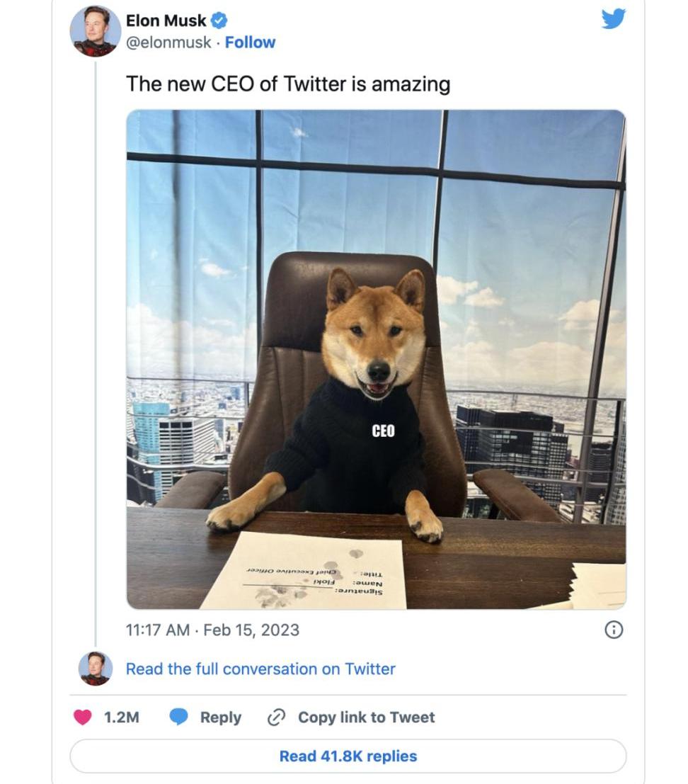
Task: Open Elon Musk's large profile avatar
Action: coord(95,31)
